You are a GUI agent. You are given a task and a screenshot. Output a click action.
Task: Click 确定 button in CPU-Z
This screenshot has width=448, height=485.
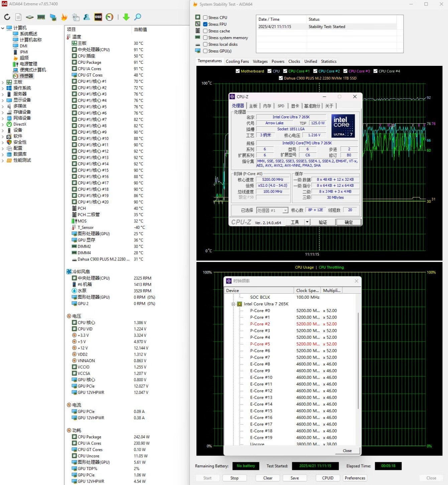pyautogui.click(x=349, y=222)
